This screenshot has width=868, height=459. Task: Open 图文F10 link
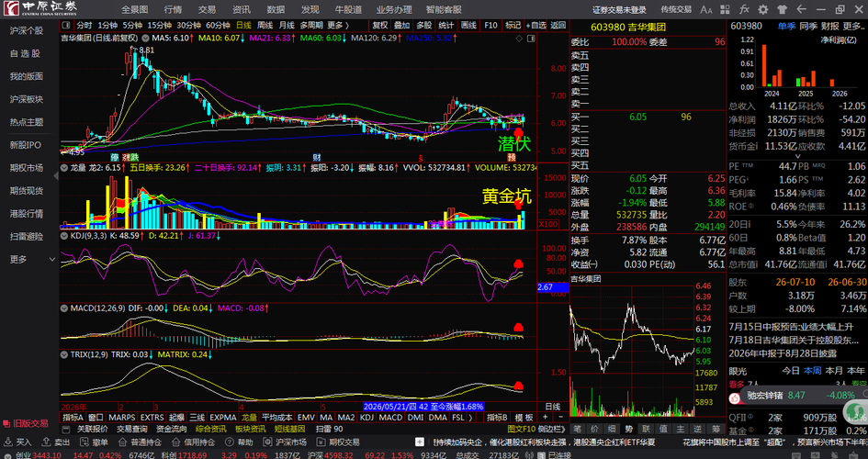[521, 429]
